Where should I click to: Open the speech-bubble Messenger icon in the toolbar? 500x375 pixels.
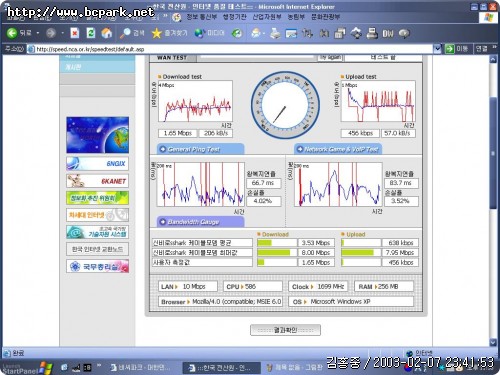404,33
